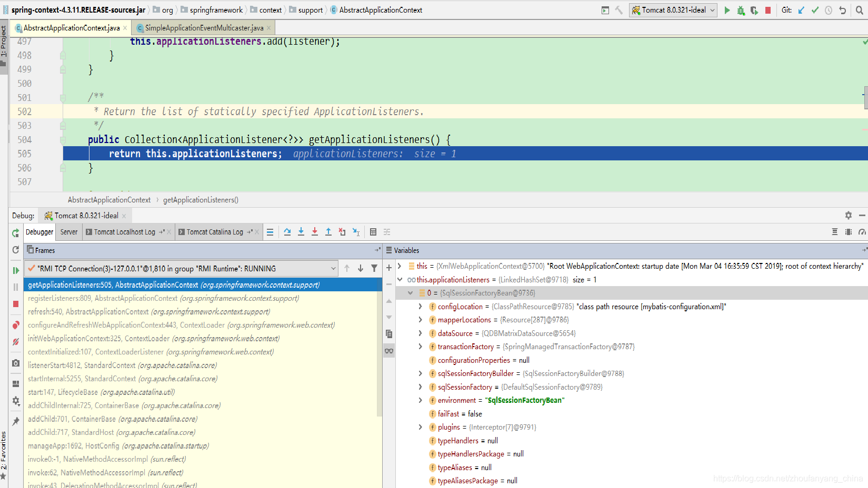This screenshot has width=868, height=488.
Task: Expand configLocation field
Action: pyautogui.click(x=420, y=307)
